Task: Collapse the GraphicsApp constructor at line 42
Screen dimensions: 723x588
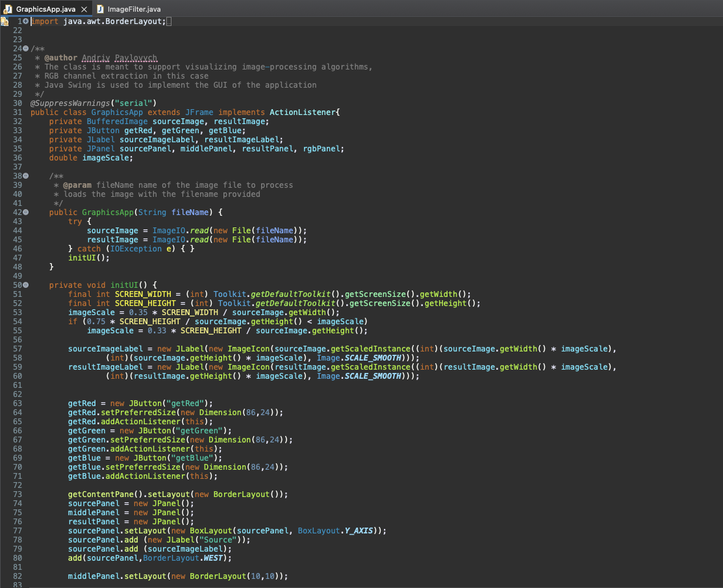Action: [x=26, y=212]
